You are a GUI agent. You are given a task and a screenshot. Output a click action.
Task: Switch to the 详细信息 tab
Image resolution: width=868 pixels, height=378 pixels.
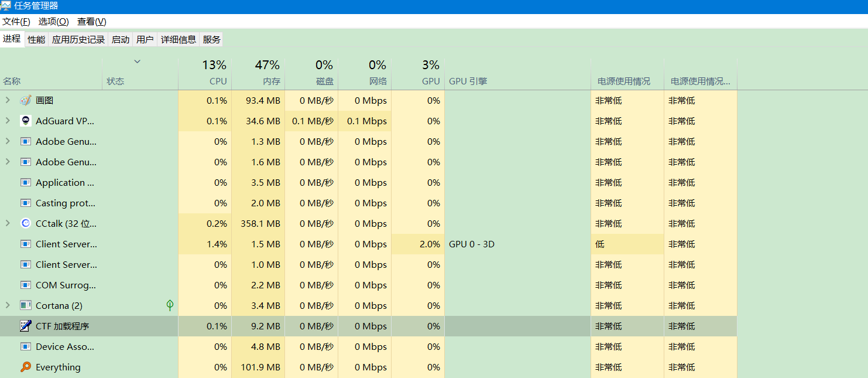coord(179,39)
